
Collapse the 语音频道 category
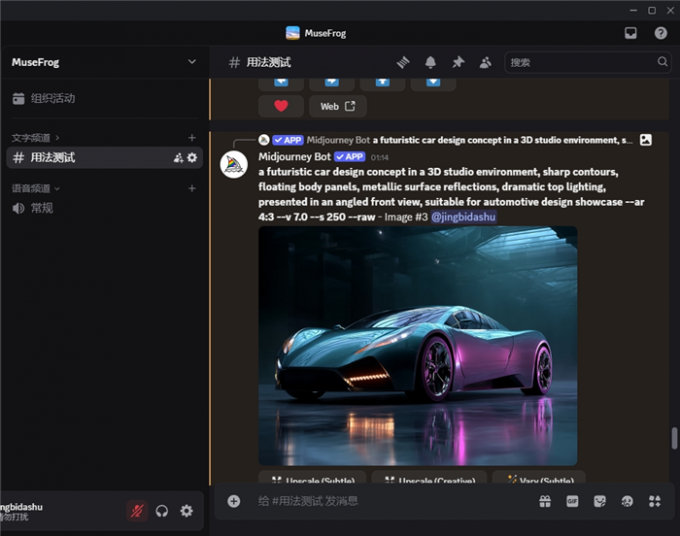tap(36, 188)
